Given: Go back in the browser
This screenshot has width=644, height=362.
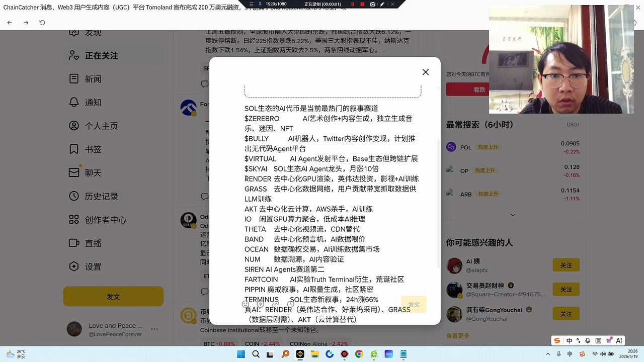Looking at the screenshot, I should pos(10,23).
